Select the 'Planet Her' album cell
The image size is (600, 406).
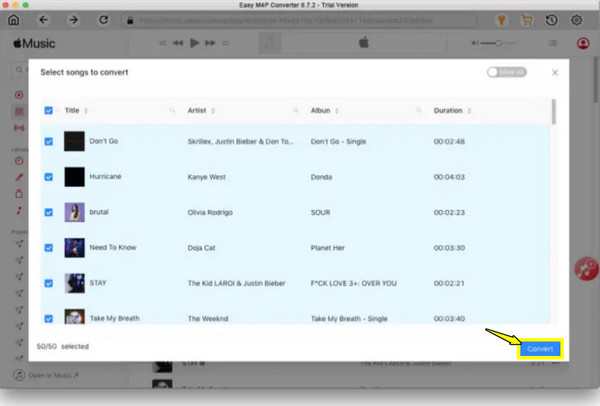pos(328,248)
